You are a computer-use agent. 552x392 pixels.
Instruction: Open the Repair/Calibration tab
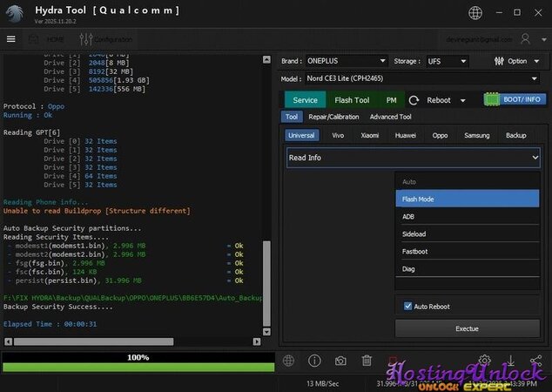tap(333, 117)
